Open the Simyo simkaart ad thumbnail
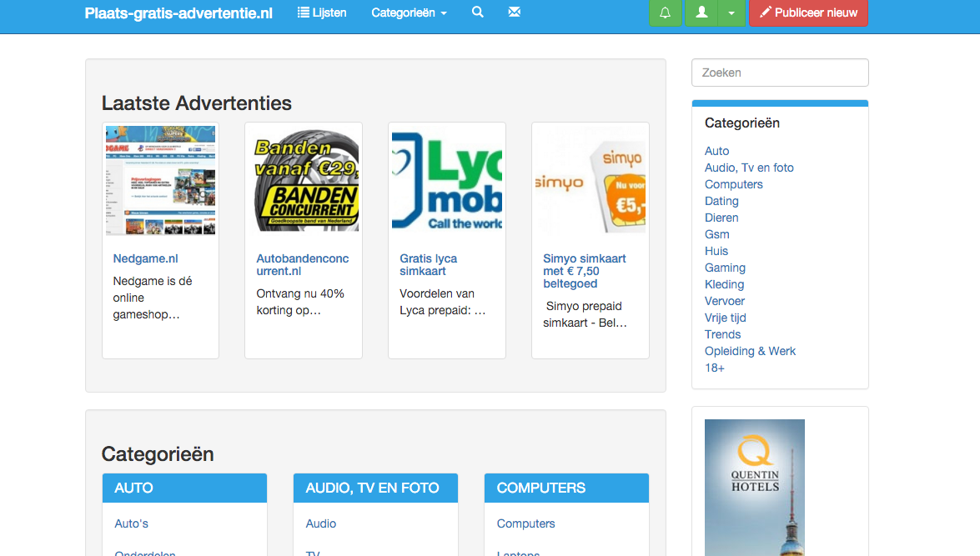 coord(591,181)
